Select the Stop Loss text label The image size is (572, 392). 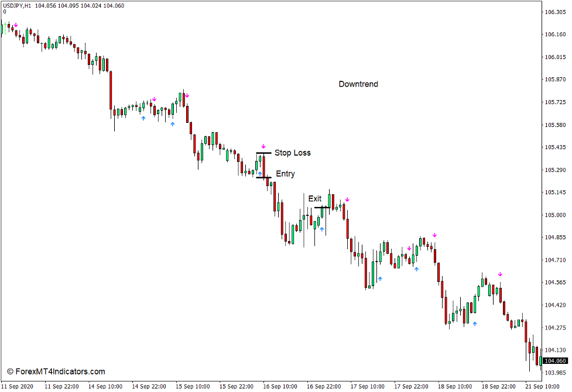pos(293,153)
